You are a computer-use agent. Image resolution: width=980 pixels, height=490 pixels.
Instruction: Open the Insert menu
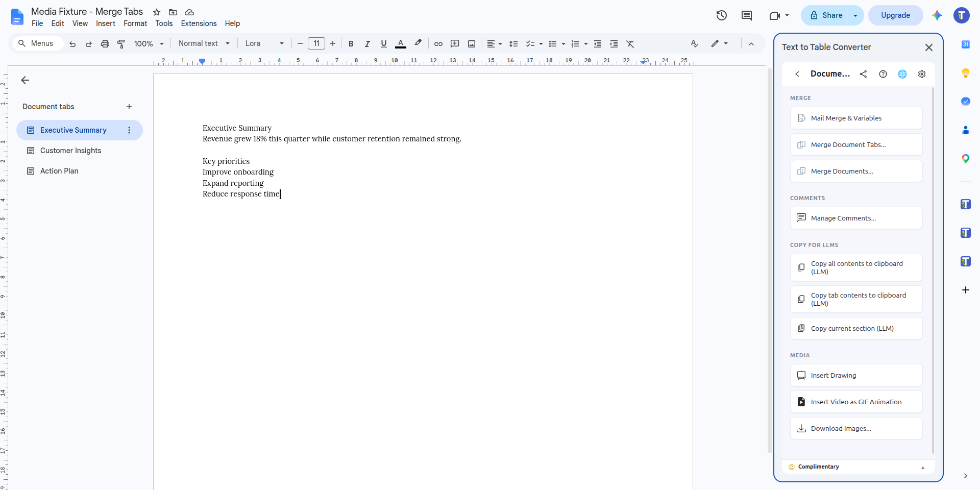106,23
